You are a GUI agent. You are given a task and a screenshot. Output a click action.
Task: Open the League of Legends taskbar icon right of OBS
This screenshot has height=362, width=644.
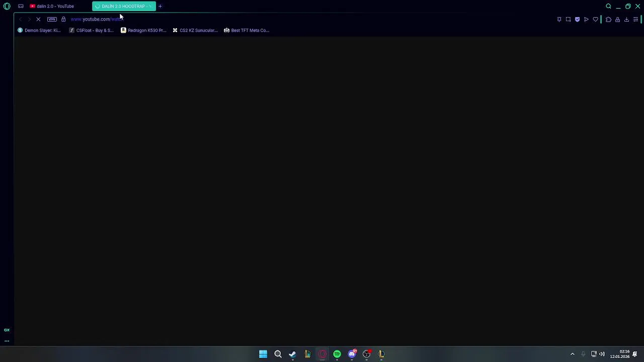381,354
